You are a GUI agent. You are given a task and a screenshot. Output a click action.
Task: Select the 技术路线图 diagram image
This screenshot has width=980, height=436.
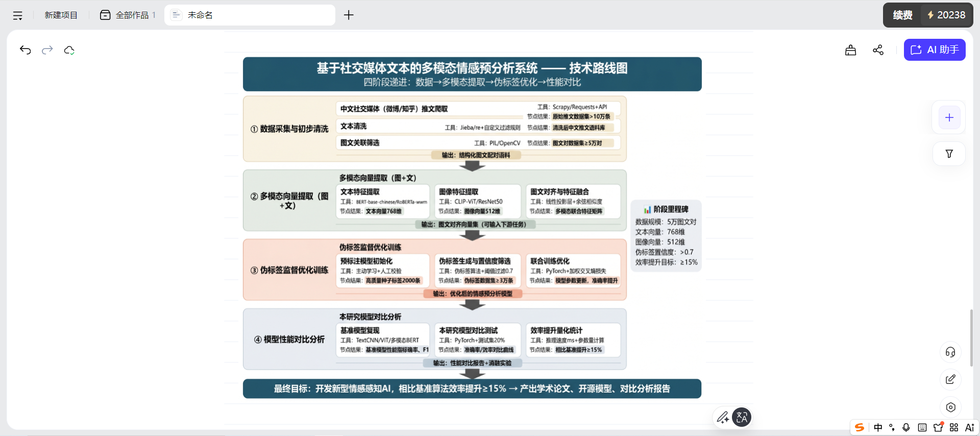click(x=472, y=228)
